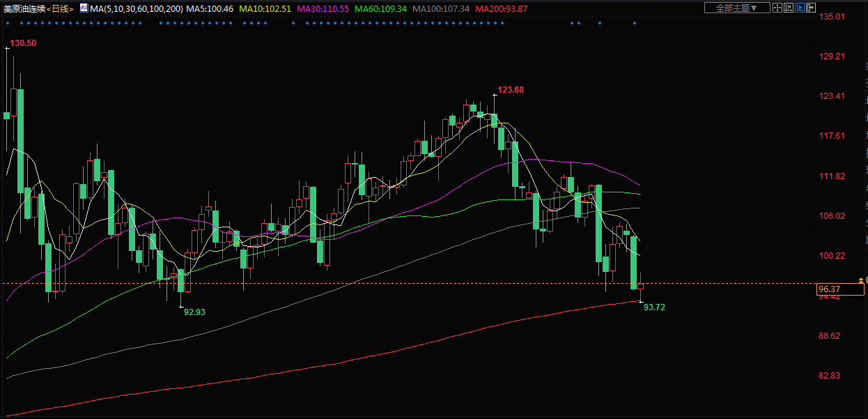Select the green MA60 value label
This screenshot has width=868, height=419.
click(380, 8)
